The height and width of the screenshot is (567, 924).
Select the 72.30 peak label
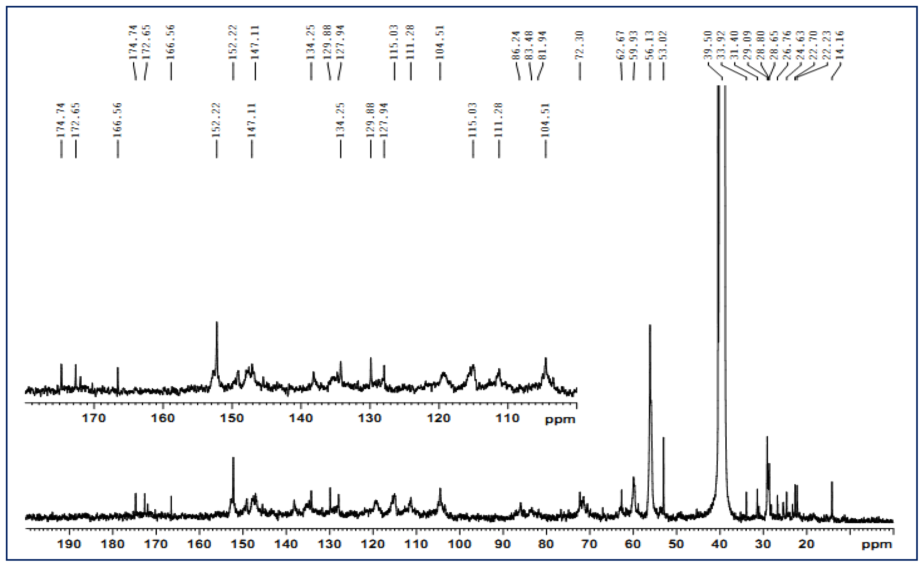point(580,45)
